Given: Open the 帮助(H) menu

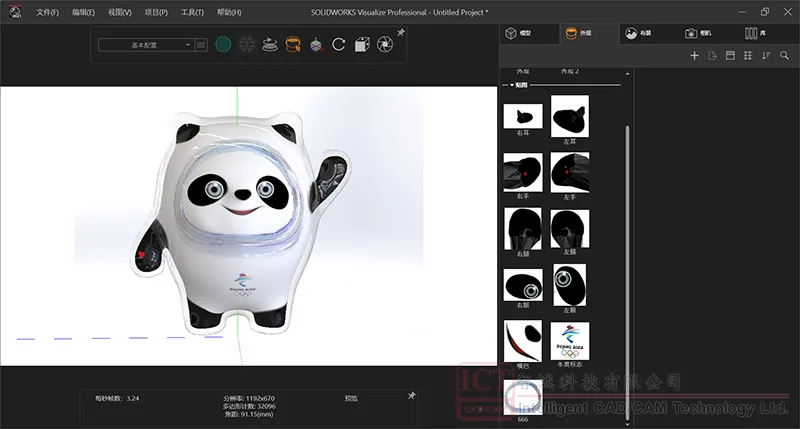Looking at the screenshot, I should (x=229, y=12).
